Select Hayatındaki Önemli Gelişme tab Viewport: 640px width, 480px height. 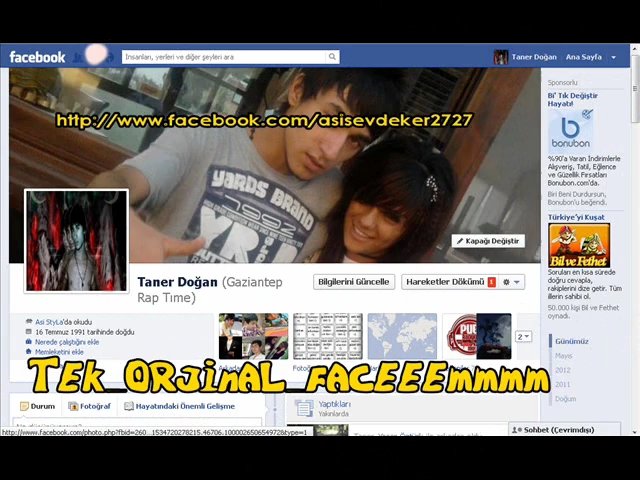(180, 407)
